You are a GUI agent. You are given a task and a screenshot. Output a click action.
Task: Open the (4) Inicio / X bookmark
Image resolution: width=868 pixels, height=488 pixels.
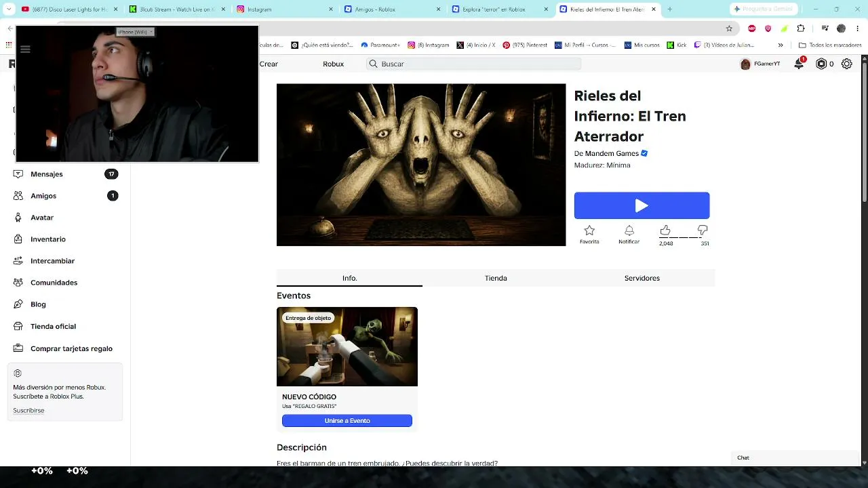pos(475,45)
